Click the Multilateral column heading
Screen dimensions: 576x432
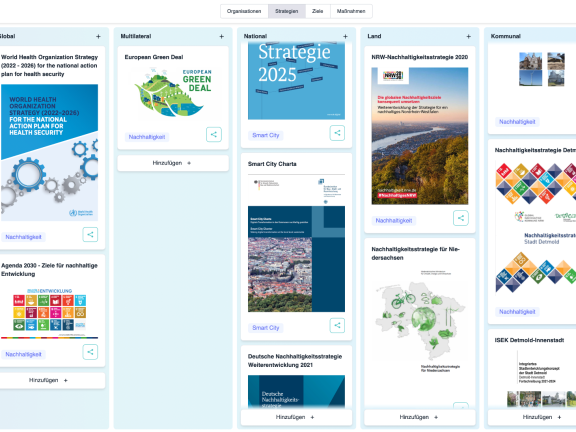point(136,36)
